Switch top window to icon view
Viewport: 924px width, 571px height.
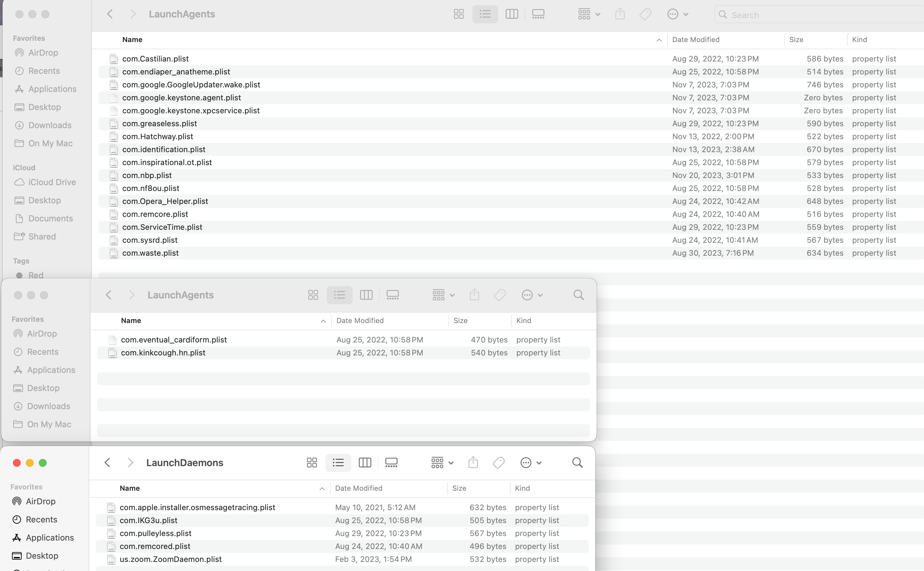tap(459, 14)
